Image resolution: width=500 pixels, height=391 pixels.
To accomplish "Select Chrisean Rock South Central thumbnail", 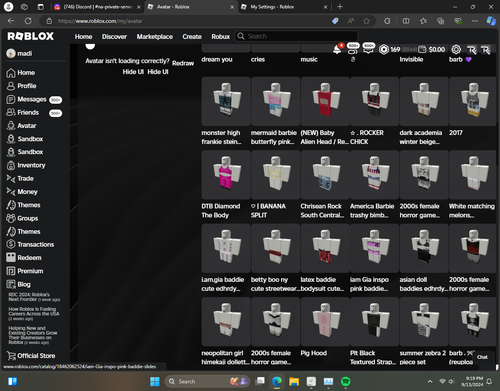I will click(325, 175).
